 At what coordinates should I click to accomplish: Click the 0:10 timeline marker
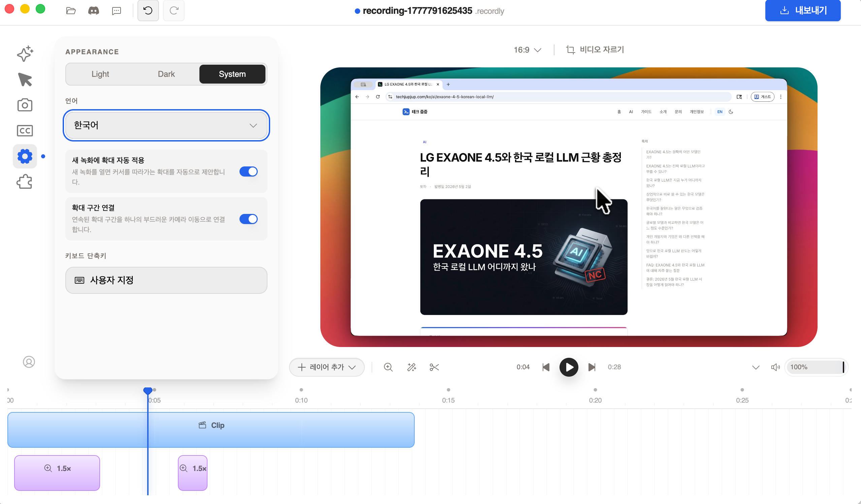(x=301, y=400)
